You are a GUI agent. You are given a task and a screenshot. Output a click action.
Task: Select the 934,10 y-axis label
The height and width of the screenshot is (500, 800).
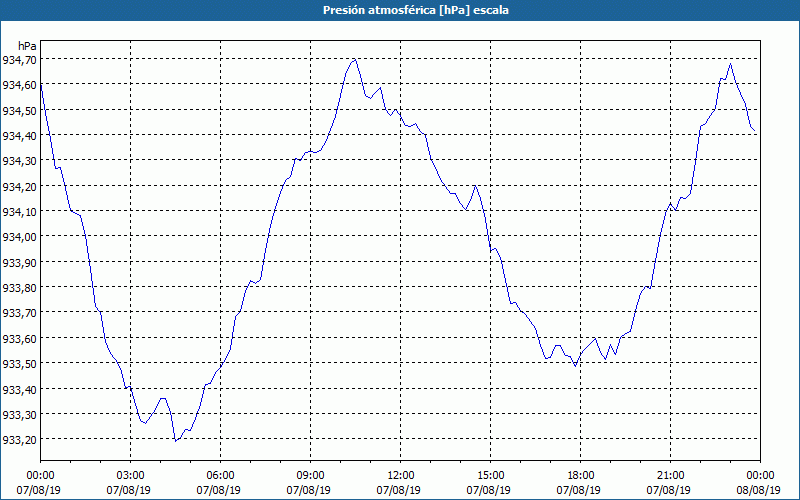tap(19, 212)
